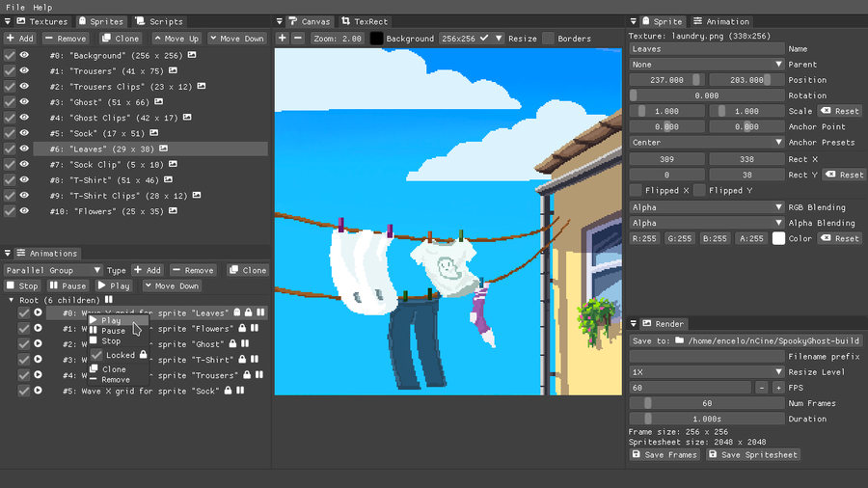This screenshot has width=868, height=488.
Task: Click folder icon next to Save to path
Action: point(680,340)
